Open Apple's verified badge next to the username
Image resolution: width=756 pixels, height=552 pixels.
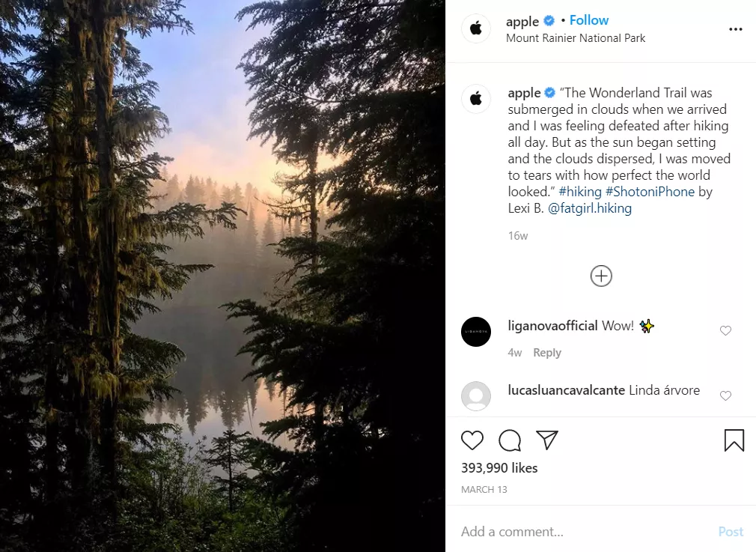pos(549,21)
